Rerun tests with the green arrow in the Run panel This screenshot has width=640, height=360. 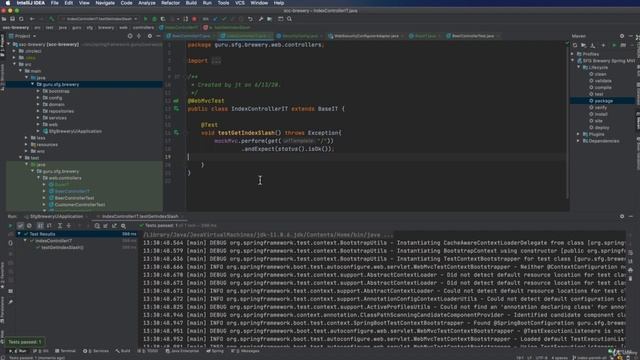(x=11, y=226)
